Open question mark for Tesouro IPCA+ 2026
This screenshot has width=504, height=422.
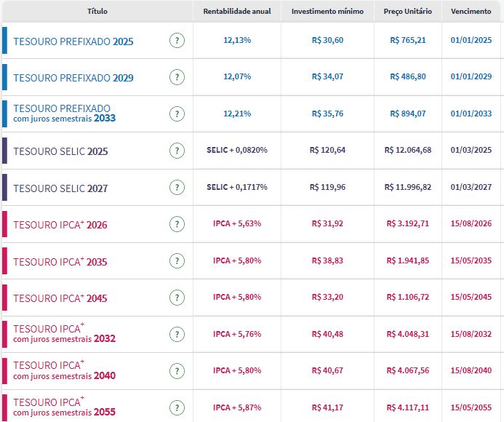tap(177, 224)
